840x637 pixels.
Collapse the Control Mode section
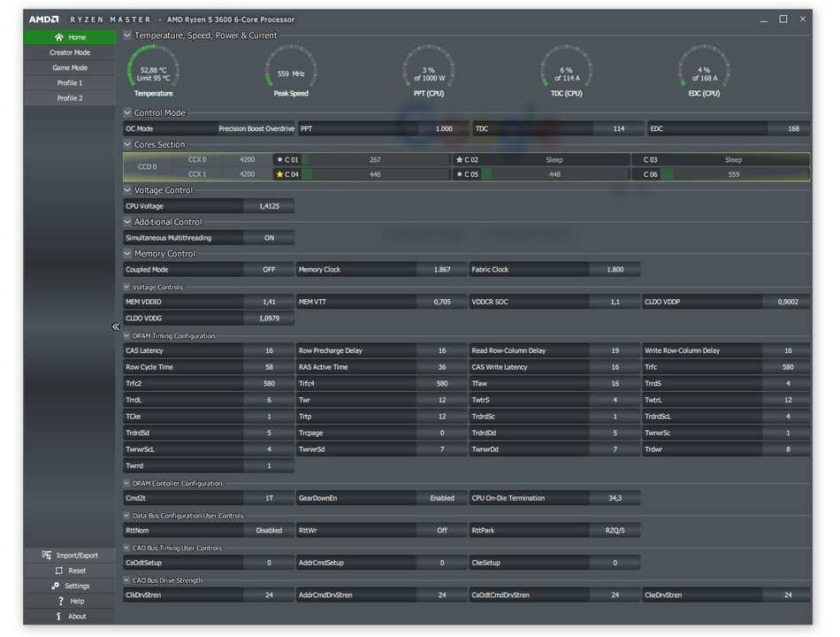click(127, 112)
